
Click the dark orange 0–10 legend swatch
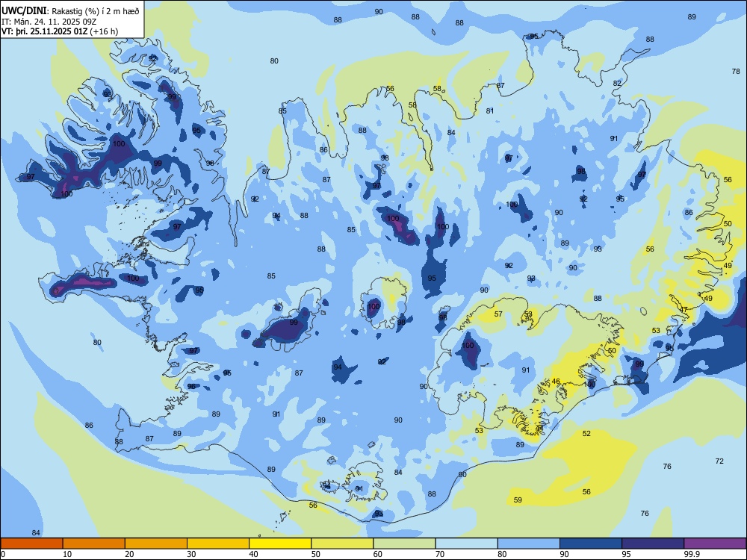pyautogui.click(x=31, y=544)
